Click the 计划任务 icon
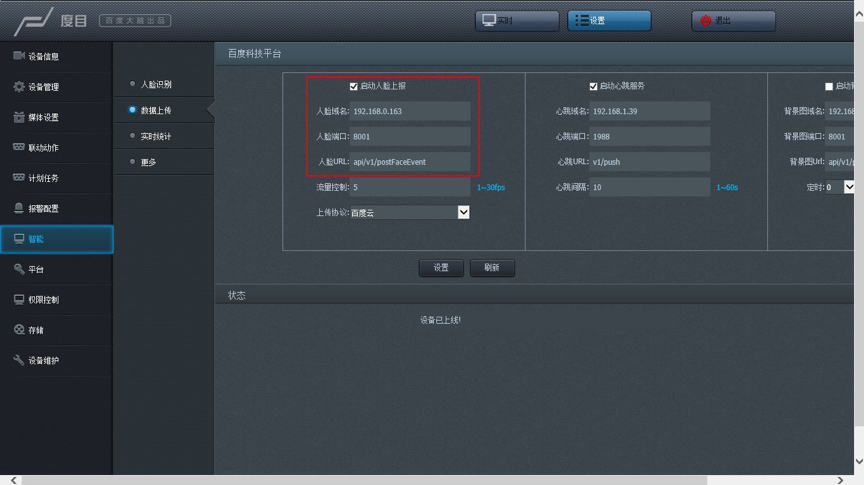 (19, 177)
